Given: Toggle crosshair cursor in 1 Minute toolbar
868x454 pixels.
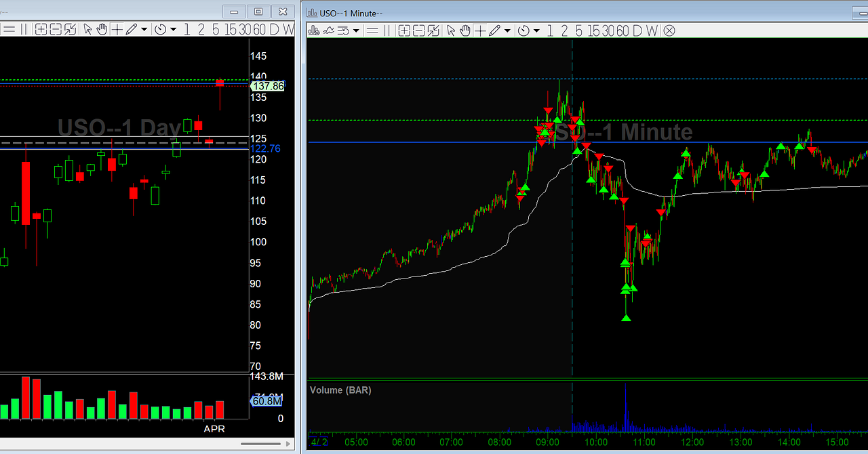Looking at the screenshot, I should pyautogui.click(x=480, y=30).
